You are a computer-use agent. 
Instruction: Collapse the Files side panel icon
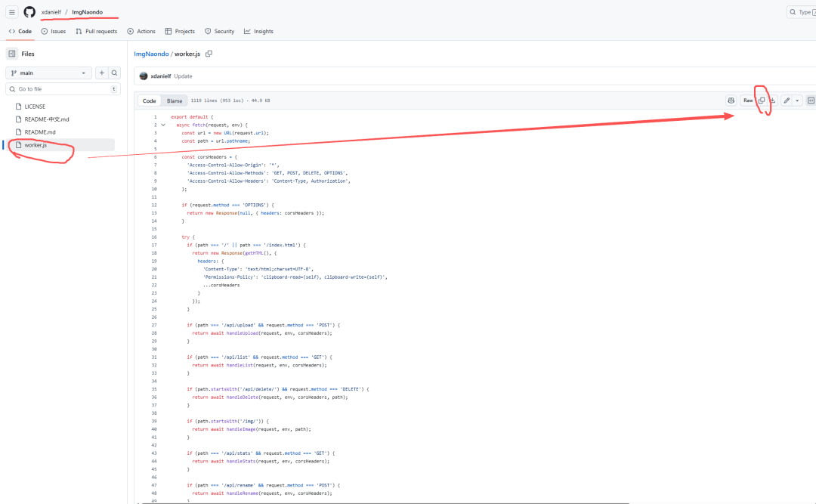(12, 54)
